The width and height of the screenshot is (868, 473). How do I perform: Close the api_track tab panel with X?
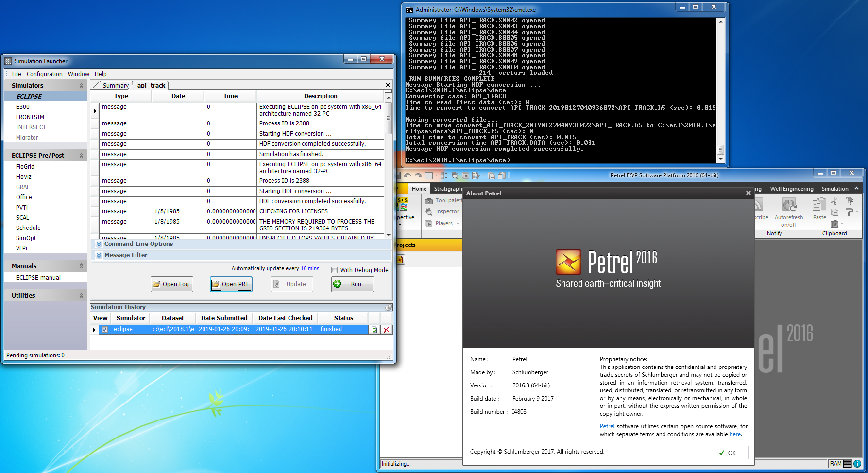[x=388, y=85]
